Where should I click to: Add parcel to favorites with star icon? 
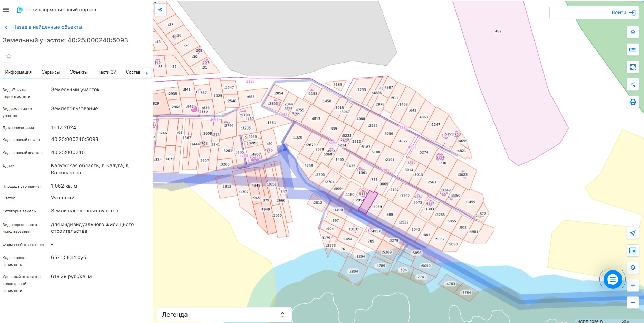click(9, 56)
